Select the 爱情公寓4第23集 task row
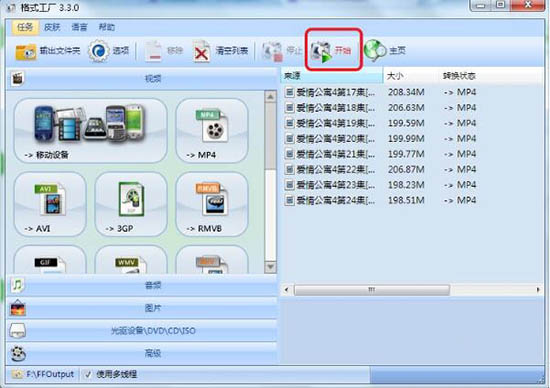550x388 pixels. (x=412, y=185)
